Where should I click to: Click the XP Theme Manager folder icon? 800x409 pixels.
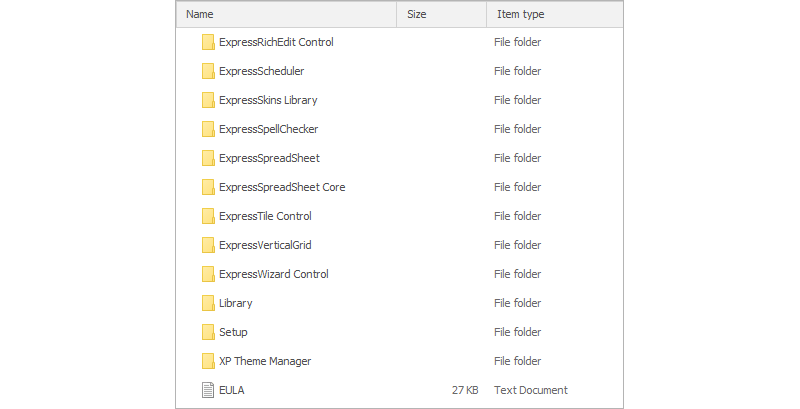click(x=208, y=361)
